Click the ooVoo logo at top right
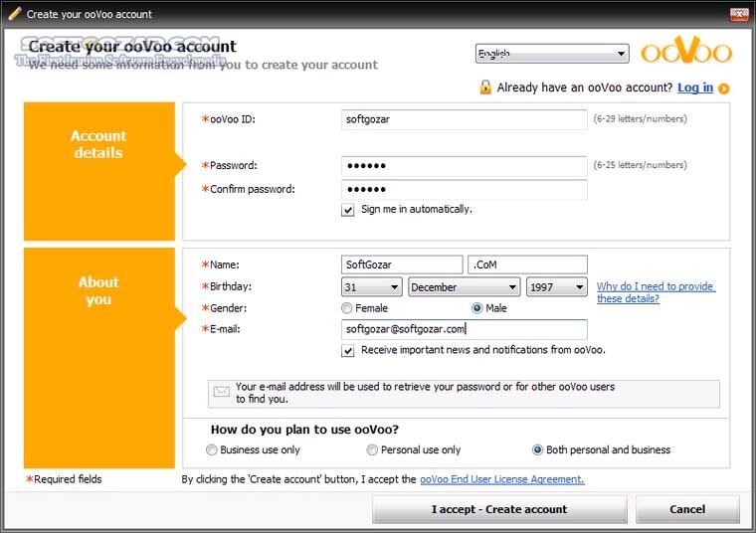756x533 pixels. coord(686,53)
